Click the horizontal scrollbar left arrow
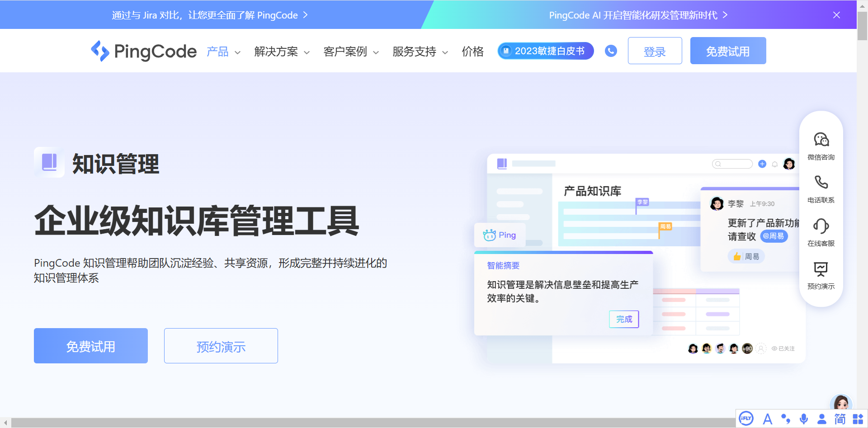Screen dimensions: 868x428 (x=5, y=423)
